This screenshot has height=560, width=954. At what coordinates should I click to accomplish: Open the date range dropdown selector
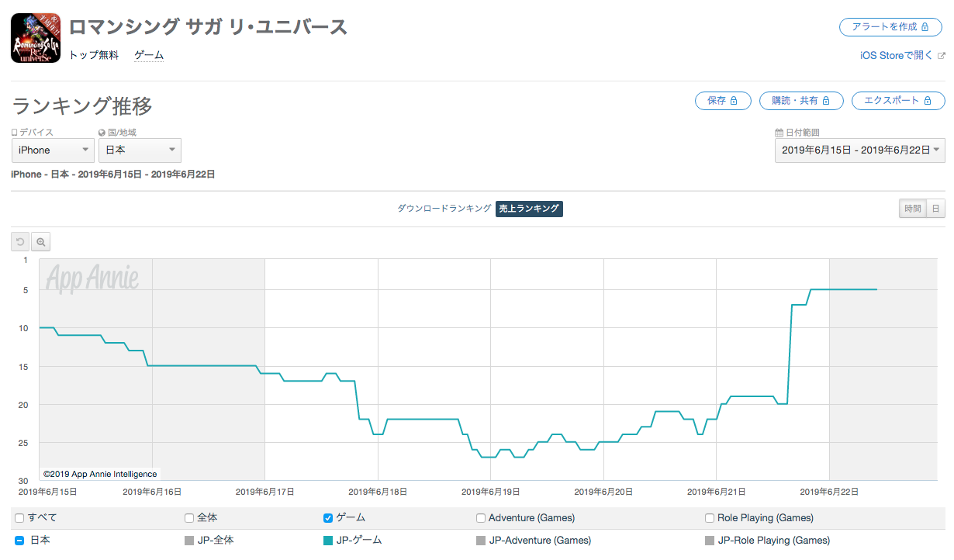(x=860, y=150)
